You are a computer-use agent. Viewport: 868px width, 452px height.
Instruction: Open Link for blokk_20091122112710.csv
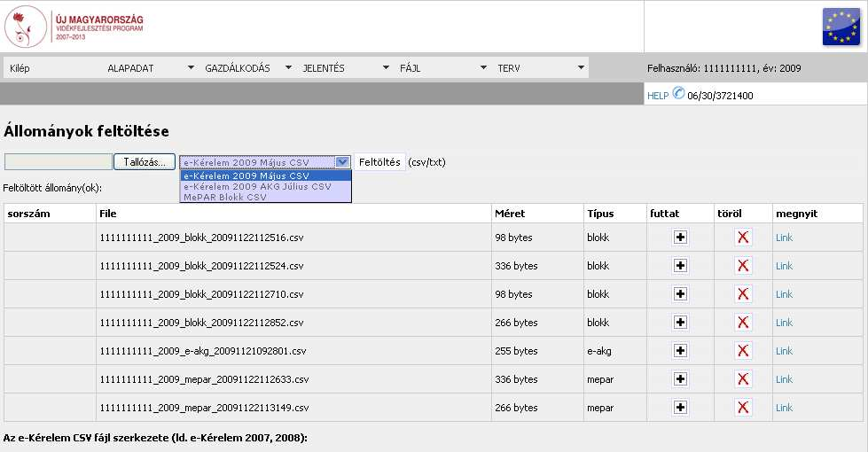(x=784, y=293)
